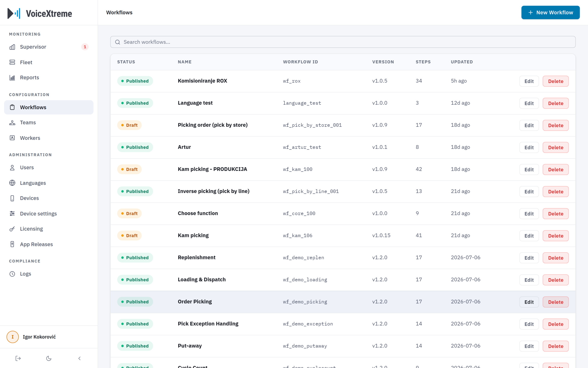Click the New Workflow button
The image size is (588, 368).
point(550,12)
